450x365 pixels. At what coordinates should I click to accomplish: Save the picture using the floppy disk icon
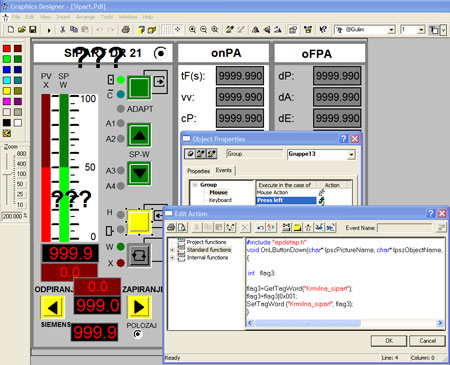33,30
